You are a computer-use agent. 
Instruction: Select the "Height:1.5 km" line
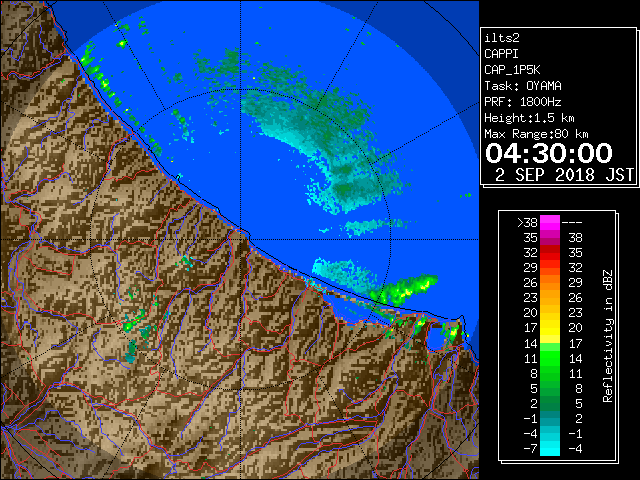click(x=529, y=118)
